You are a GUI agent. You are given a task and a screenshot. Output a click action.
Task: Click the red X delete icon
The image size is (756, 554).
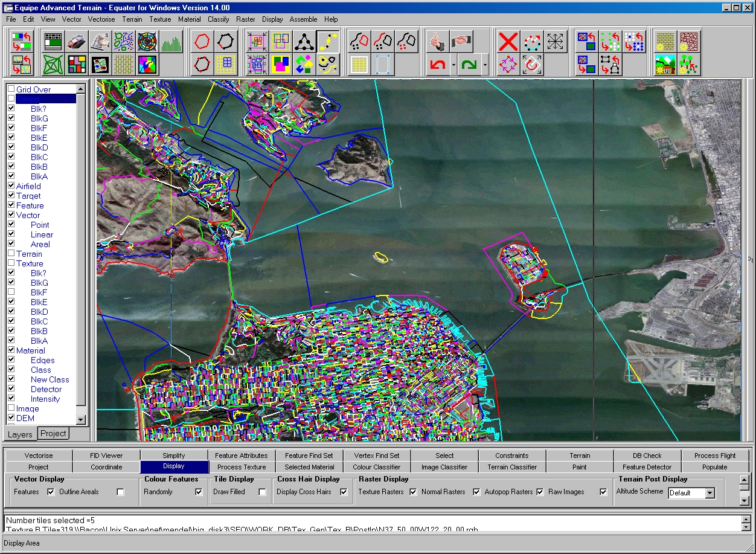508,42
